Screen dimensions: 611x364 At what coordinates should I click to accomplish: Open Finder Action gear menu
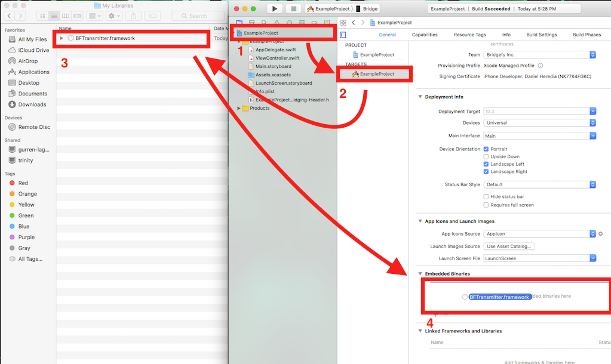(114, 16)
